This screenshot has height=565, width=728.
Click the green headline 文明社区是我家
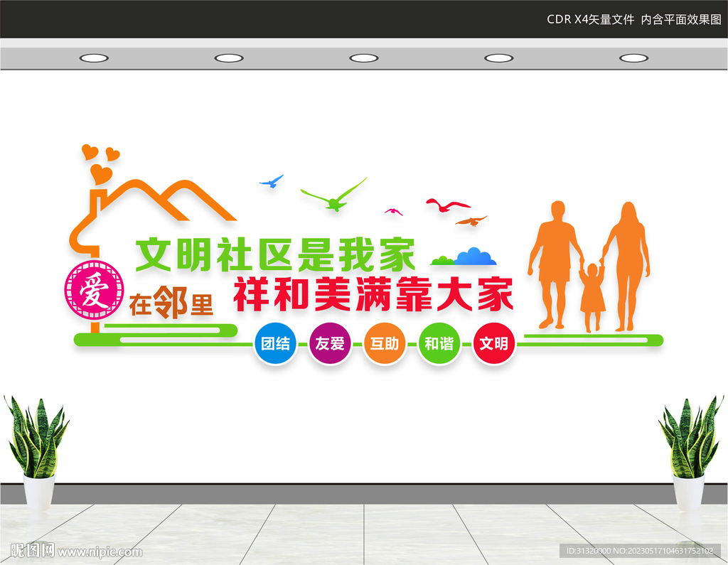point(275,255)
